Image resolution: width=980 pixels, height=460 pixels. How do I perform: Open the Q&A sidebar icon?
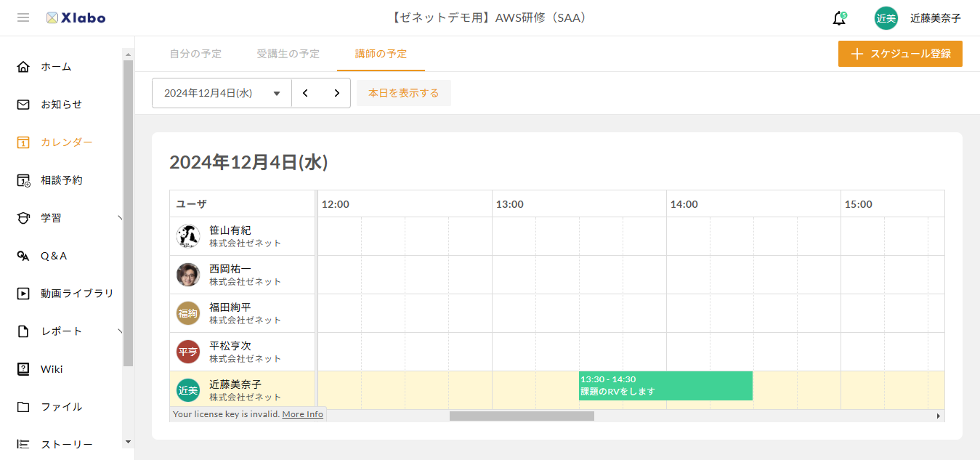pyautogui.click(x=23, y=256)
